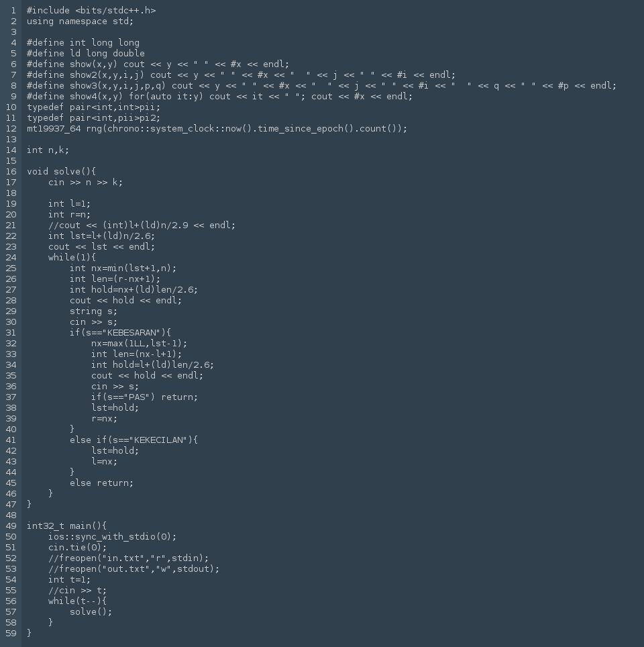Click line number 16 in the gutter
Image resolution: width=644 pixels, height=647 pixels.
[11, 172]
